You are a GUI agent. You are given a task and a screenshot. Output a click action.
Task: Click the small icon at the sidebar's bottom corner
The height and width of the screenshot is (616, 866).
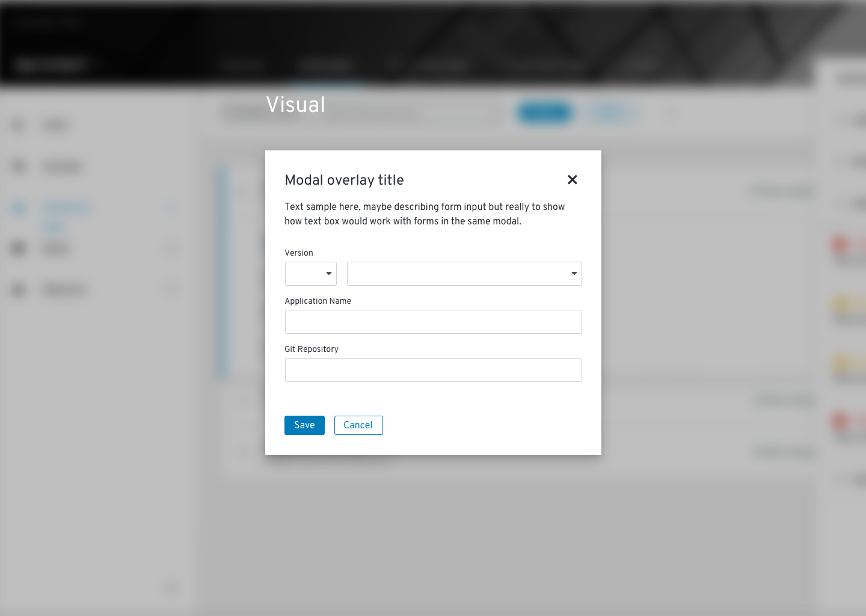(x=171, y=588)
